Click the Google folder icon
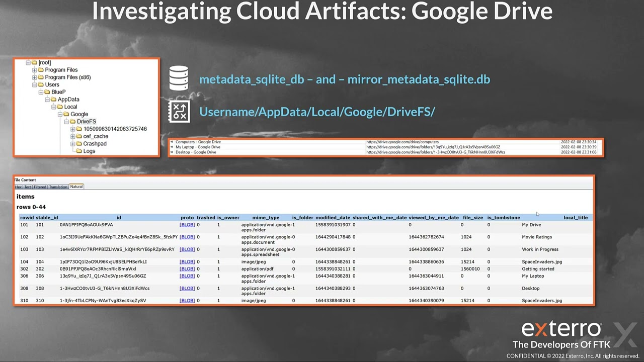Screen dimensions: 644x362 (x=66, y=114)
